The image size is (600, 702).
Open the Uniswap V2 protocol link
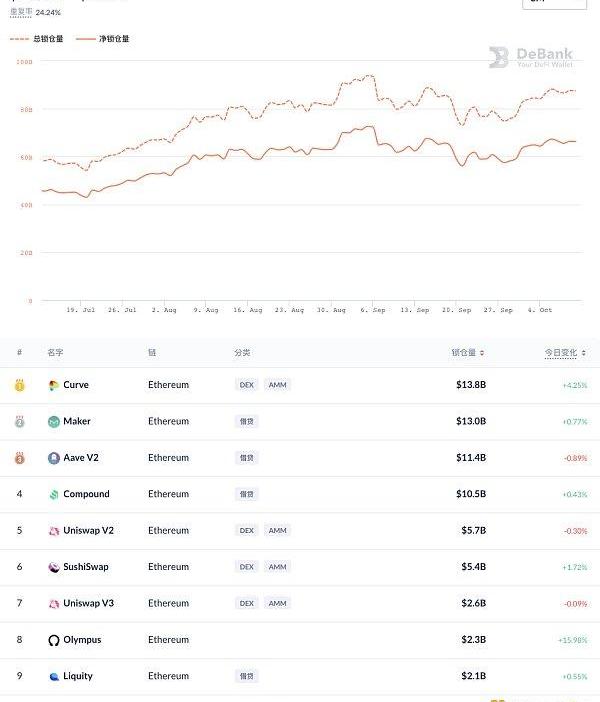pos(88,530)
